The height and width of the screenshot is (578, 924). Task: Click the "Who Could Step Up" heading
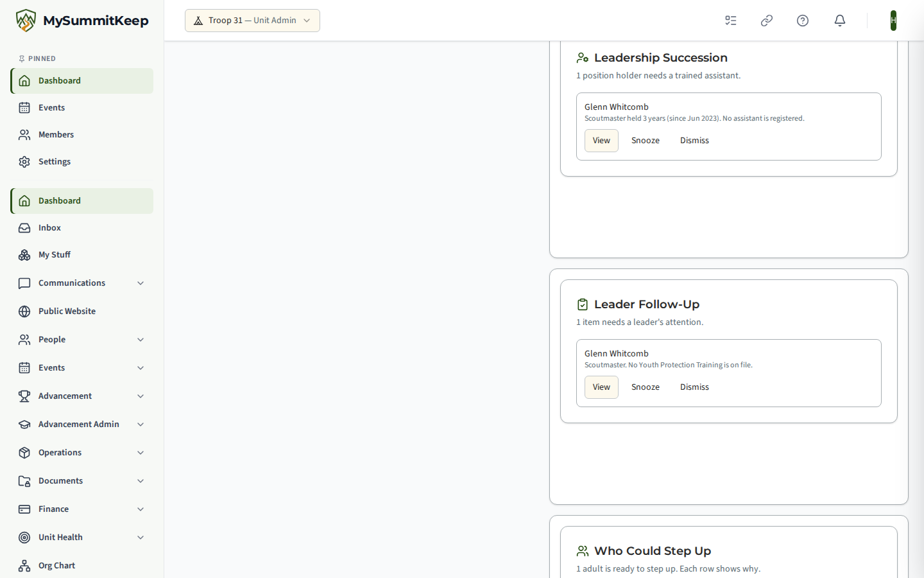[653, 551]
